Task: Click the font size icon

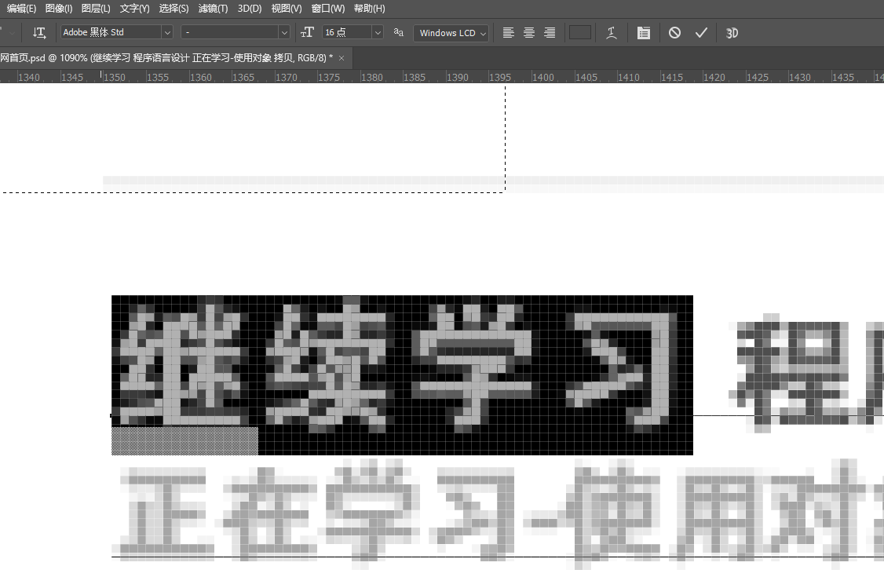Action: [307, 33]
